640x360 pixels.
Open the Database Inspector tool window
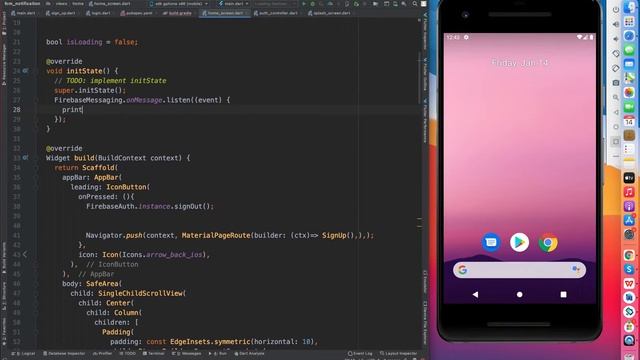(64, 353)
